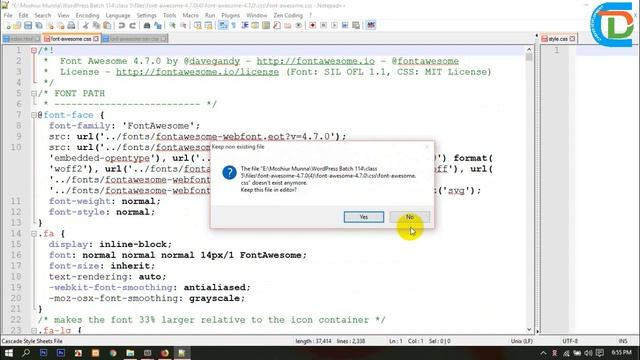Collapse the FONT PATH fold at line 5
Screen dimensions: 640x360
34,93
